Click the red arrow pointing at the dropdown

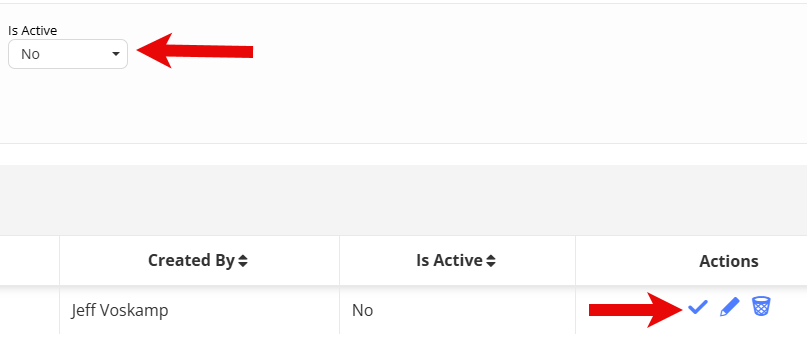195,51
